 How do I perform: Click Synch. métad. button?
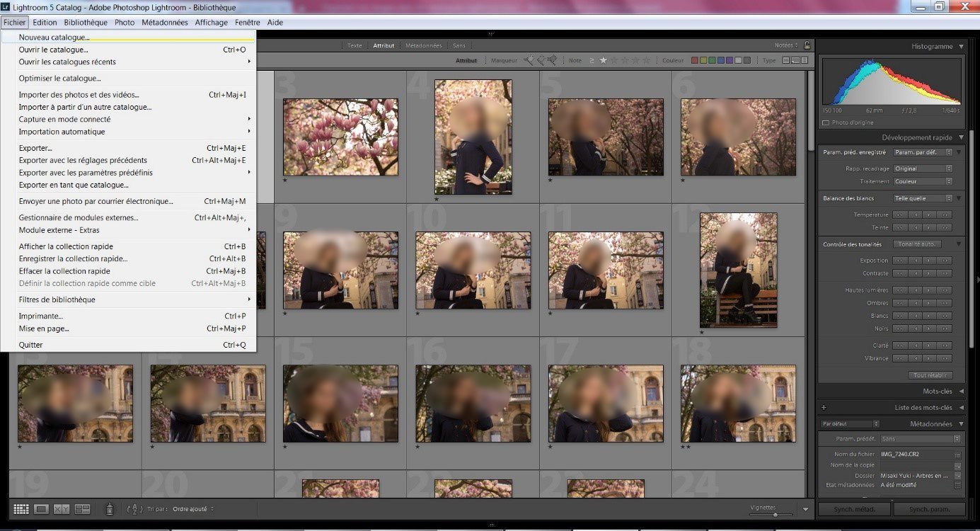point(854,509)
